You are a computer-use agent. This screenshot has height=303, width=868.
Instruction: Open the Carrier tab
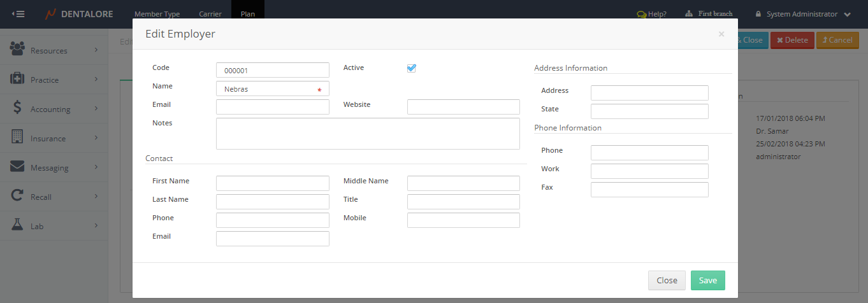210,14
